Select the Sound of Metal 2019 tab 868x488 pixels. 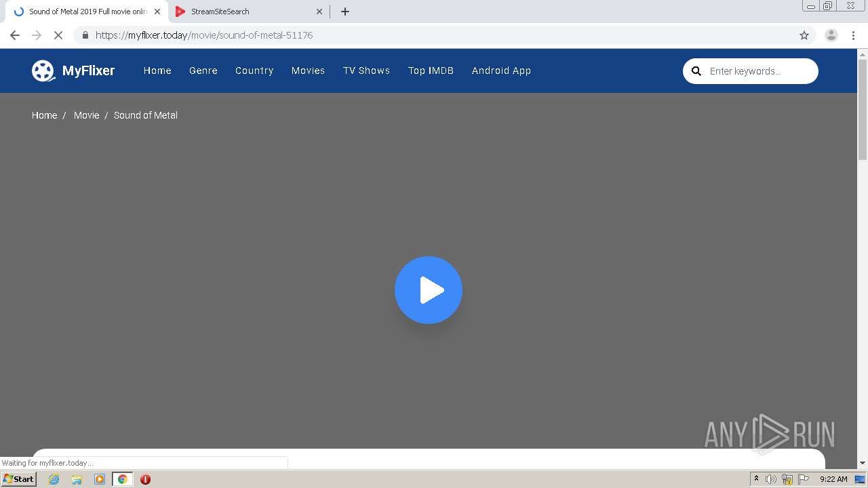click(x=87, y=12)
